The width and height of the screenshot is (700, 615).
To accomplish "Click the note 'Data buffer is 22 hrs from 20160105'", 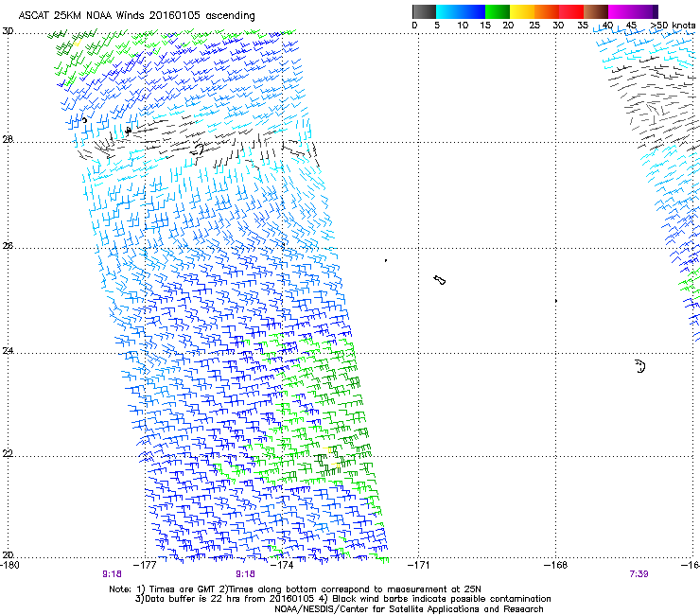I will click(230, 599).
